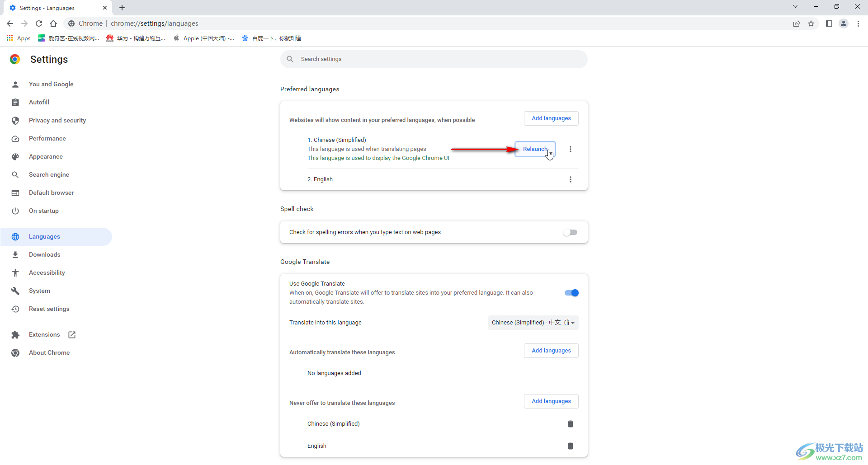Click the back navigation arrow
Screen dimensions: 868x465
tap(10, 23)
